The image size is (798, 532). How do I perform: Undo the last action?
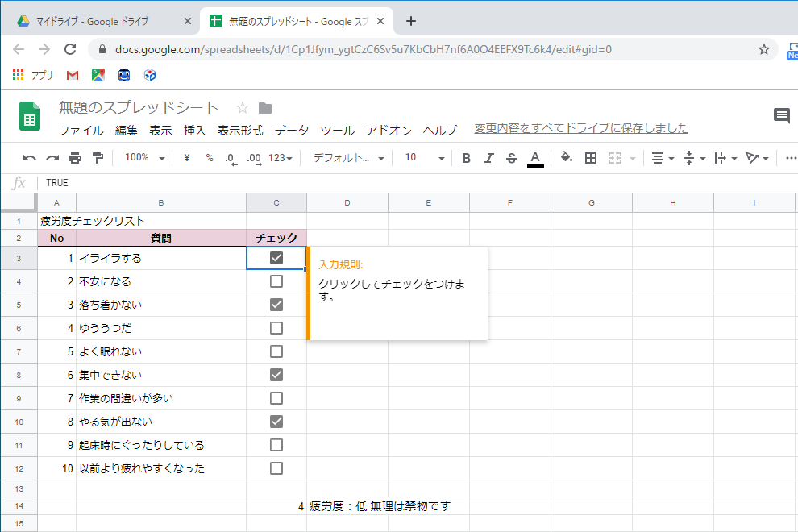(x=29, y=157)
